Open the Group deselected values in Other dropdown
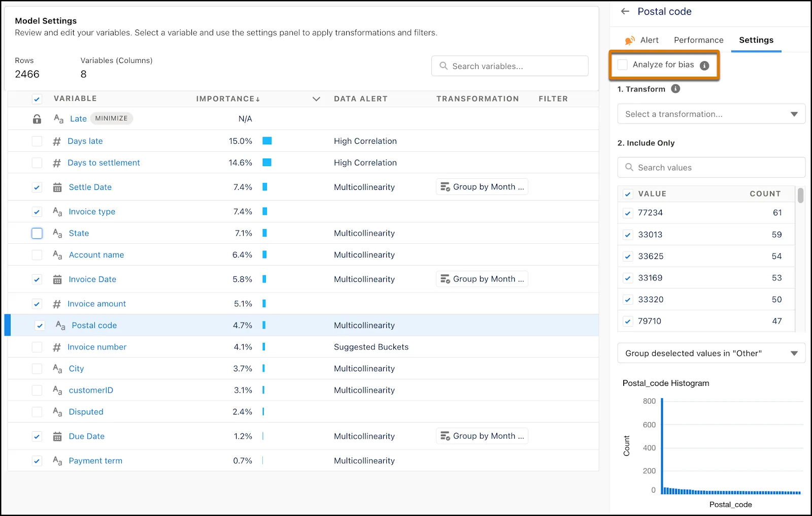The image size is (812, 516). pos(711,353)
